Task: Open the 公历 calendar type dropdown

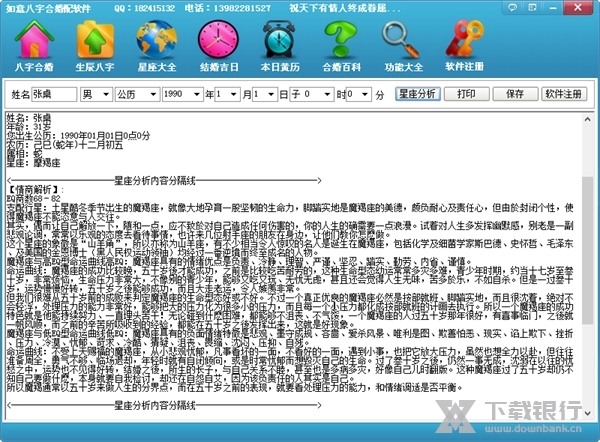Action: pyautogui.click(x=137, y=94)
